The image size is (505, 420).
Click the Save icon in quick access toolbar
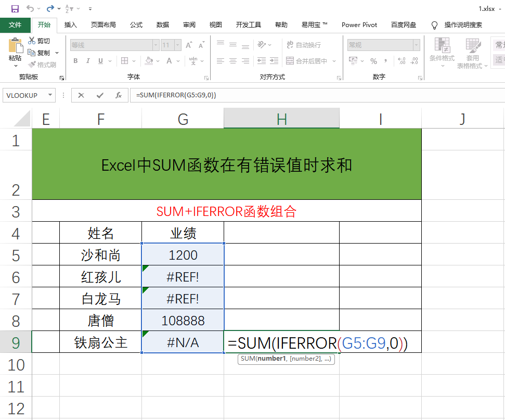(15, 9)
